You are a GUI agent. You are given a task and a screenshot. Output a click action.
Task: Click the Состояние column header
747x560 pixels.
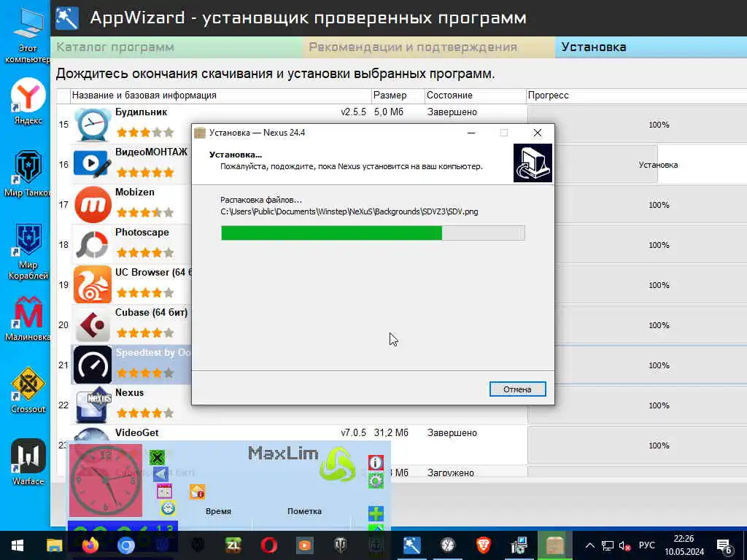coord(476,96)
